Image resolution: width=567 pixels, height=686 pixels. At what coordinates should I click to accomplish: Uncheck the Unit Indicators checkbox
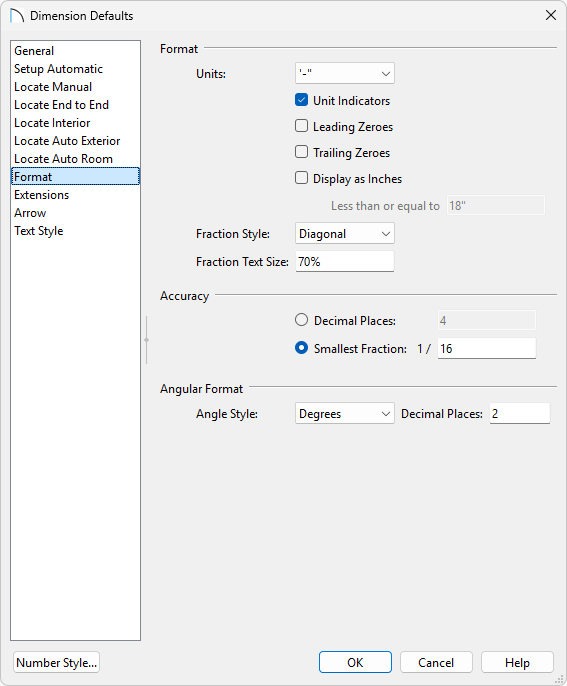click(301, 100)
